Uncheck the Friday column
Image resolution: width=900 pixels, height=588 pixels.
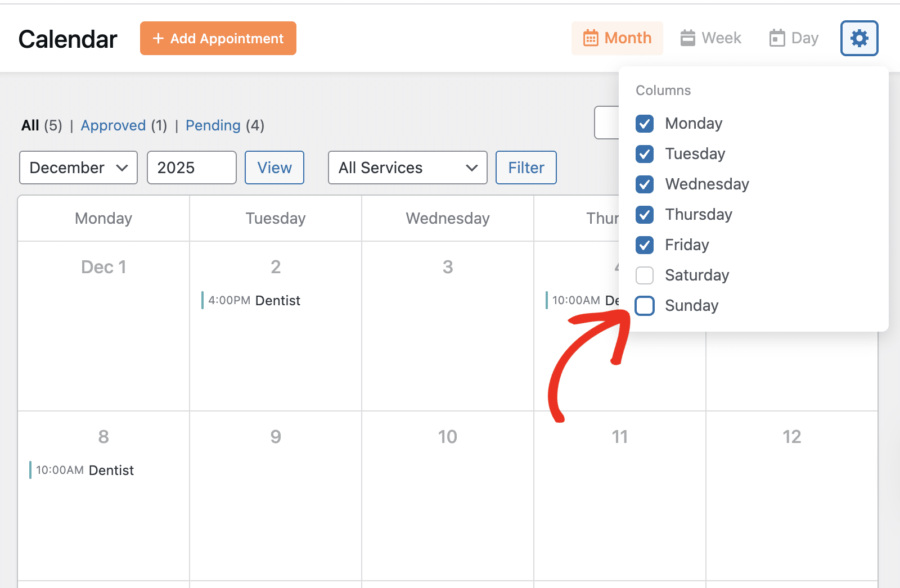[645, 245]
